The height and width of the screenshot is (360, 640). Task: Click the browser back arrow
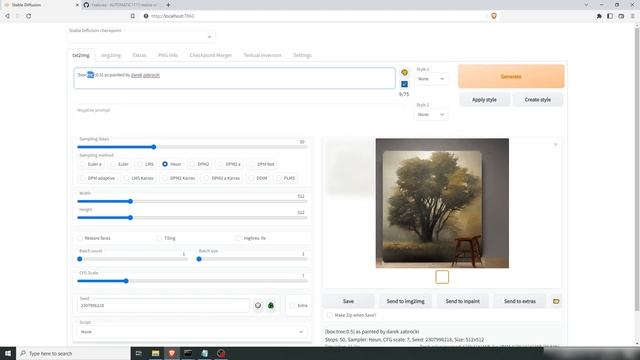(7, 16)
